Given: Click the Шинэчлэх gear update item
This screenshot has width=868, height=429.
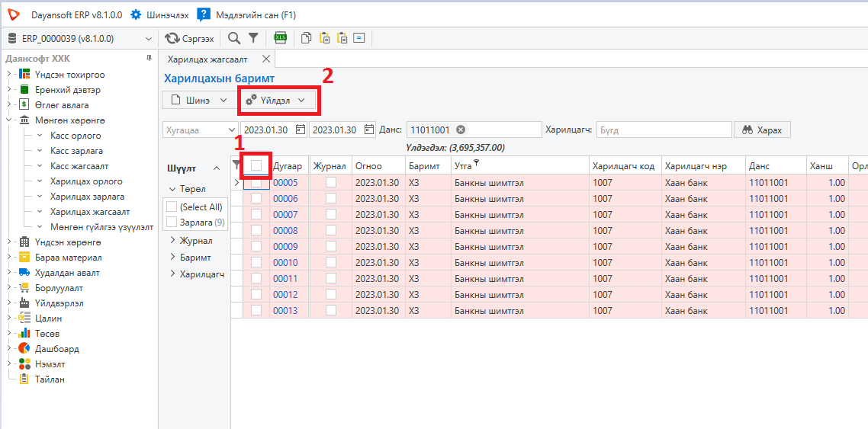Looking at the screenshot, I should pos(159,15).
